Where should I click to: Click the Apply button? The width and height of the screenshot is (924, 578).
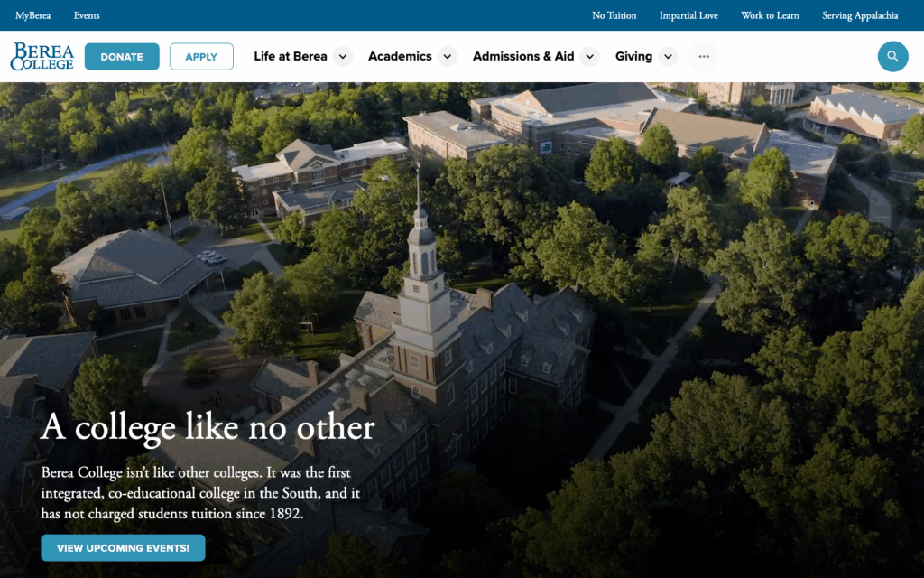(x=201, y=57)
